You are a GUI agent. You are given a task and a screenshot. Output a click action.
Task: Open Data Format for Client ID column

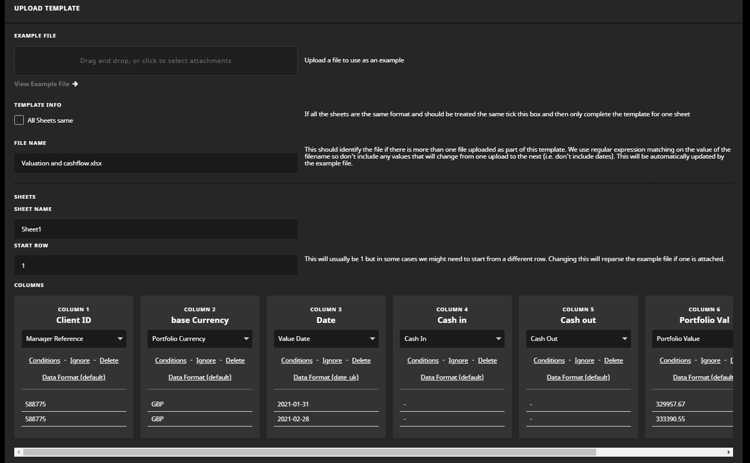[74, 377]
